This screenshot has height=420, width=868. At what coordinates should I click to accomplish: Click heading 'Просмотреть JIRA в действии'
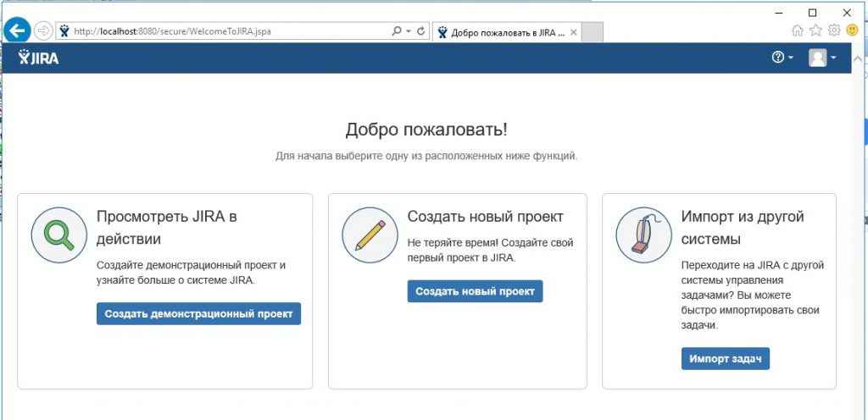click(167, 228)
